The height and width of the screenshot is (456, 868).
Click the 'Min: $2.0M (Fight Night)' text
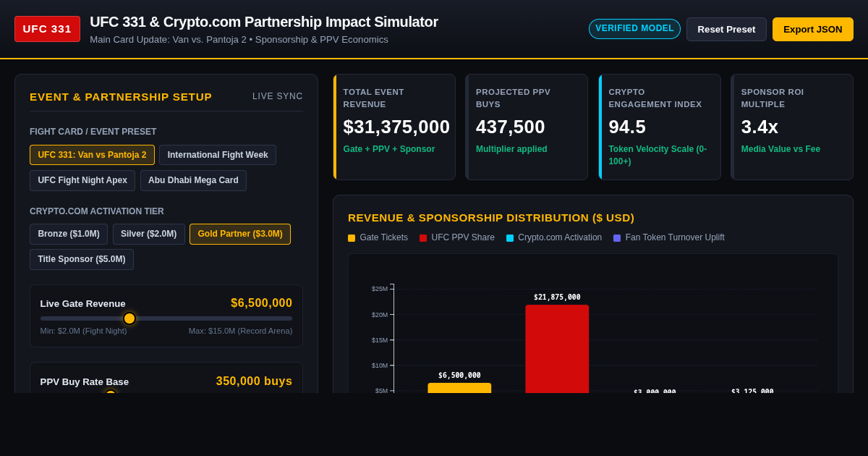pos(84,331)
